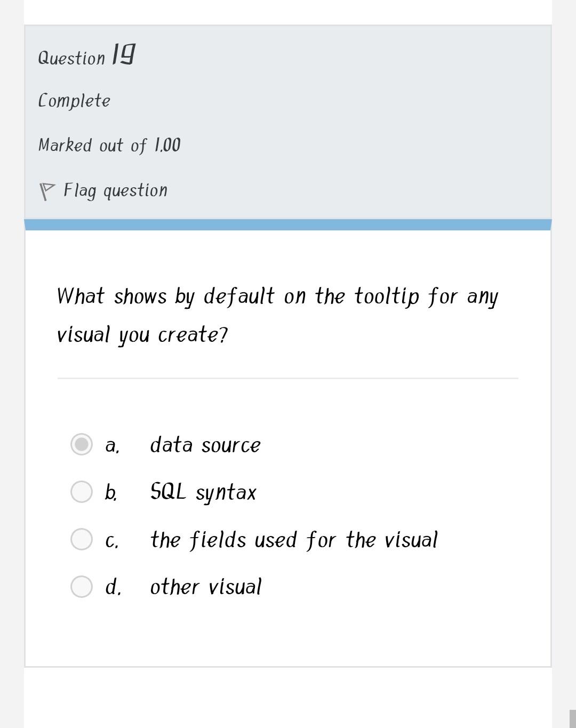
Task: Click the 'the fields used for the visual' text
Action: (x=293, y=539)
